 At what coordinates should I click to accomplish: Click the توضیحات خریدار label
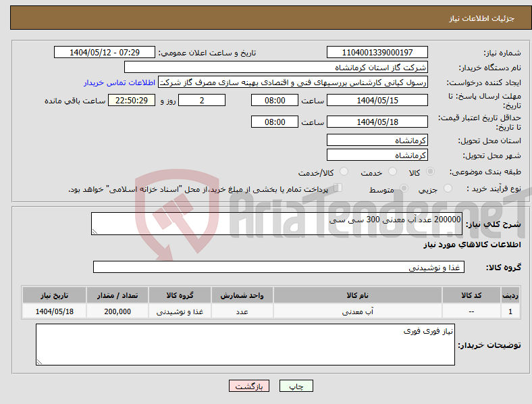pyautogui.click(x=489, y=345)
